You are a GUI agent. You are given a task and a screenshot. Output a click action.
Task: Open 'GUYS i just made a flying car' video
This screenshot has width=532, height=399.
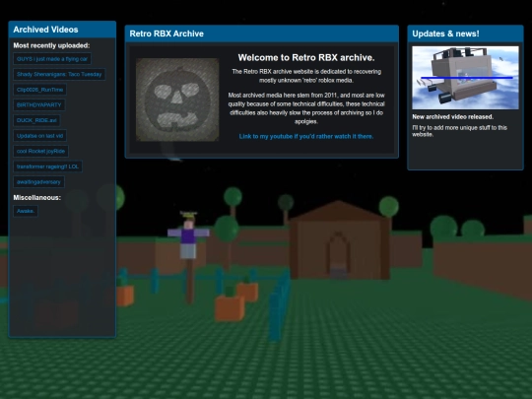point(52,59)
